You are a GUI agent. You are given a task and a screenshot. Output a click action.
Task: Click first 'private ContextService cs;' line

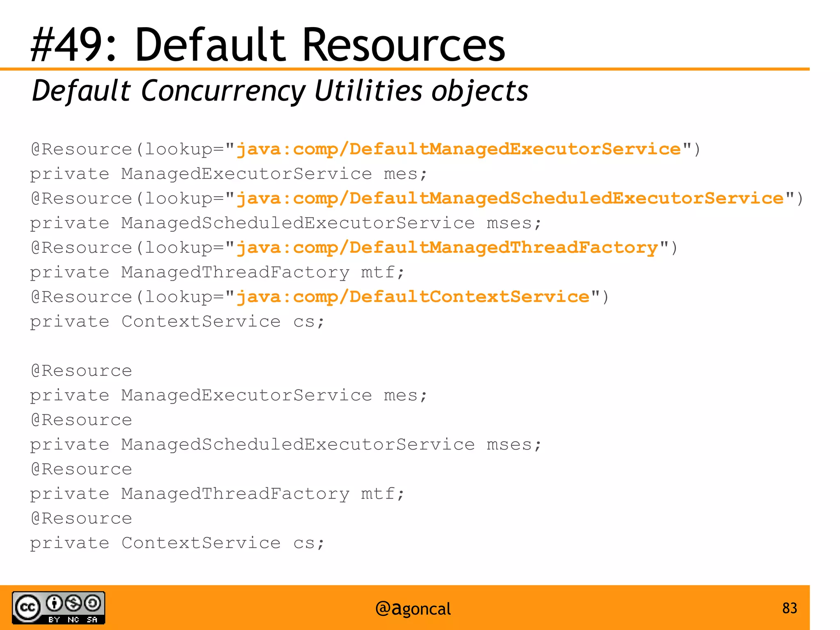tap(177, 322)
